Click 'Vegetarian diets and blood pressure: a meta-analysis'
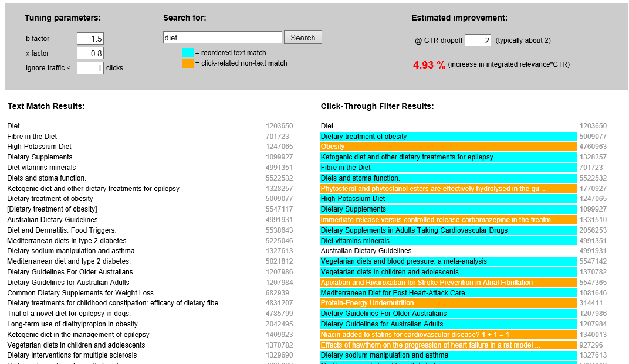The height and width of the screenshot is (364, 629). click(404, 261)
